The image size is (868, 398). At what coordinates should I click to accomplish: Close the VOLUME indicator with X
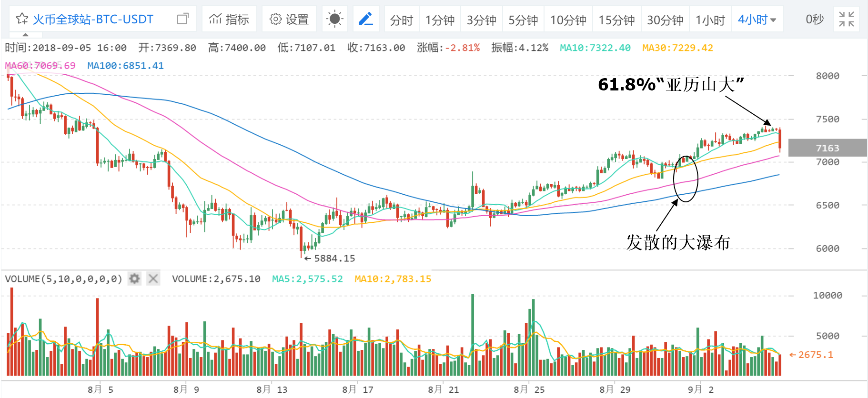pyautogui.click(x=153, y=279)
